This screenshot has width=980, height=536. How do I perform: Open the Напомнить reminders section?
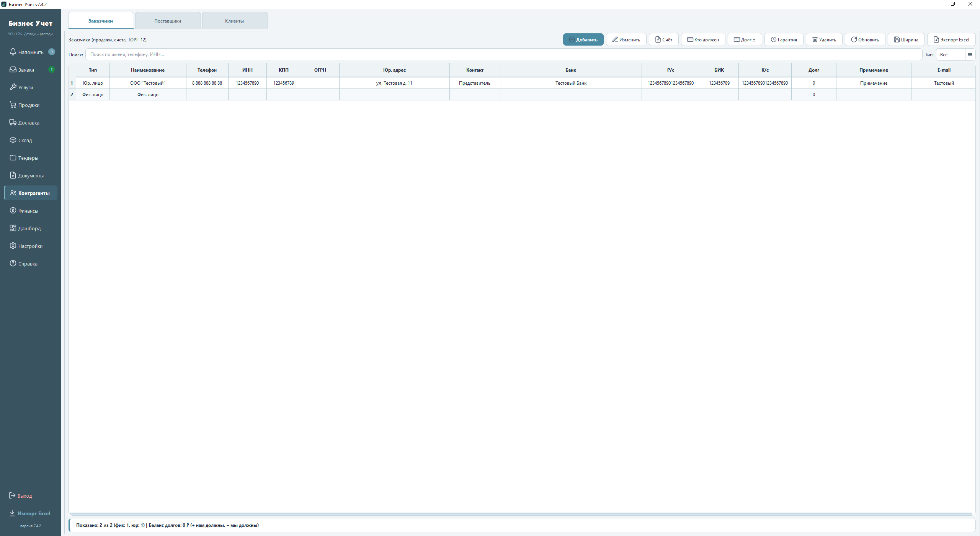pyautogui.click(x=31, y=52)
